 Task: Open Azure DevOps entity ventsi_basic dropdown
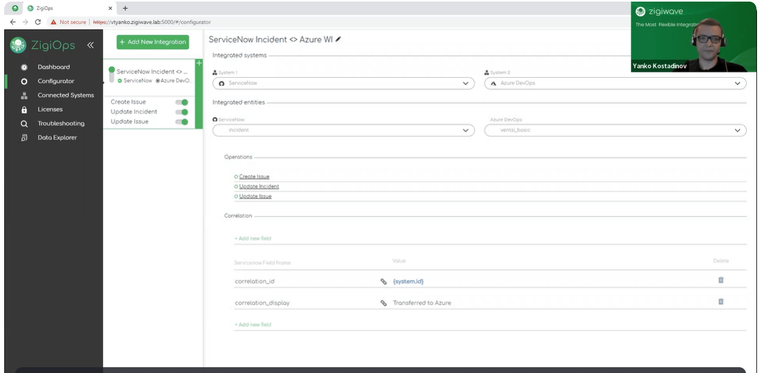616,130
